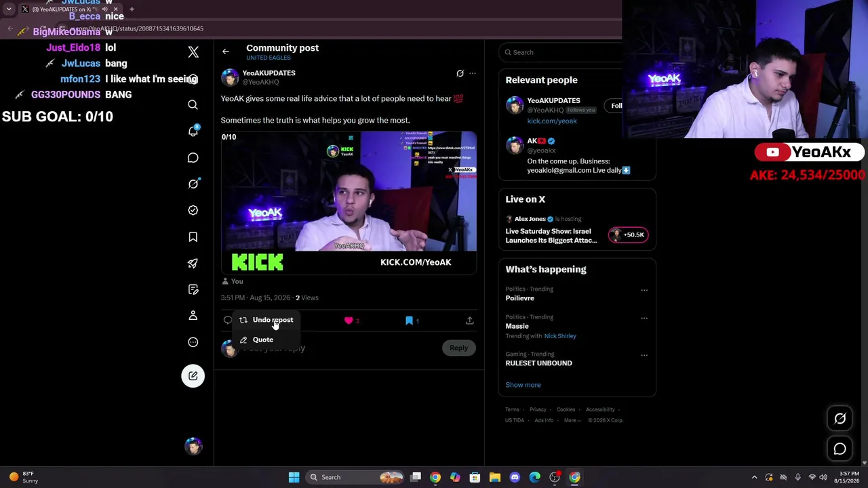Open Windows Start menu
The image size is (868, 488).
click(x=294, y=477)
